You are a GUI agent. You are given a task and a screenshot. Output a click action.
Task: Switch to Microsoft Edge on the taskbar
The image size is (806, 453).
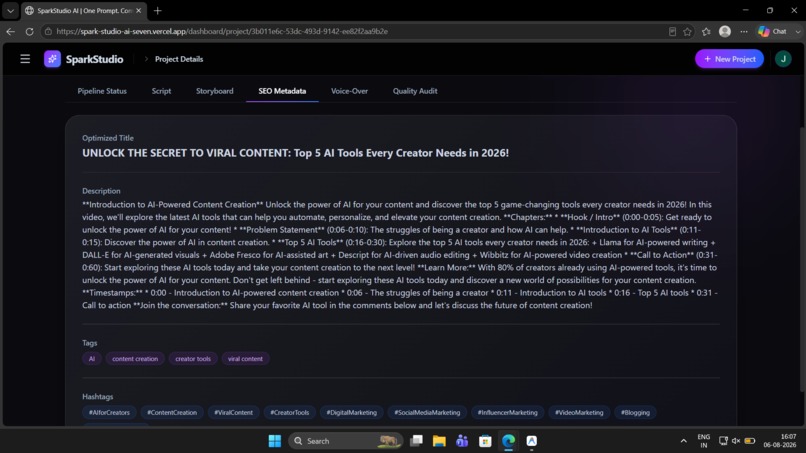click(x=508, y=441)
